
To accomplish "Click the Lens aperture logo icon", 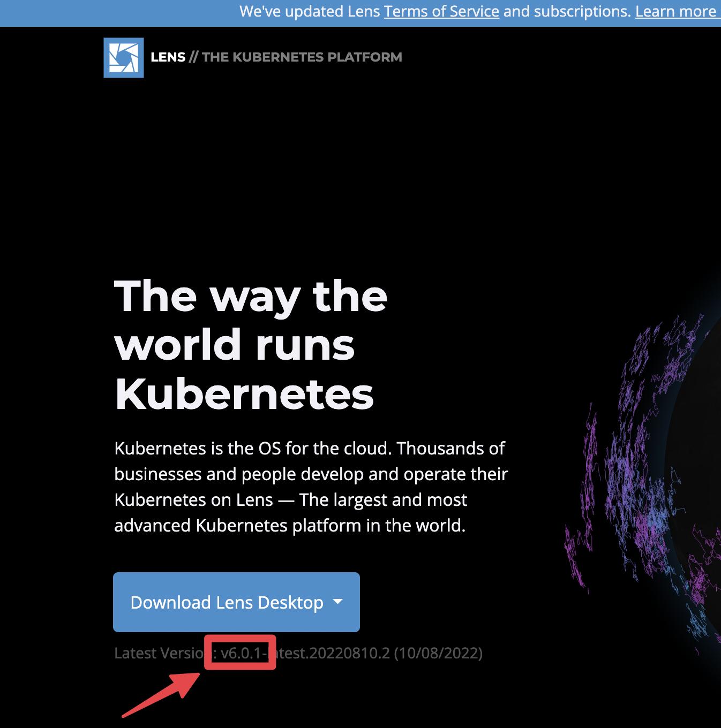I will tap(123, 57).
